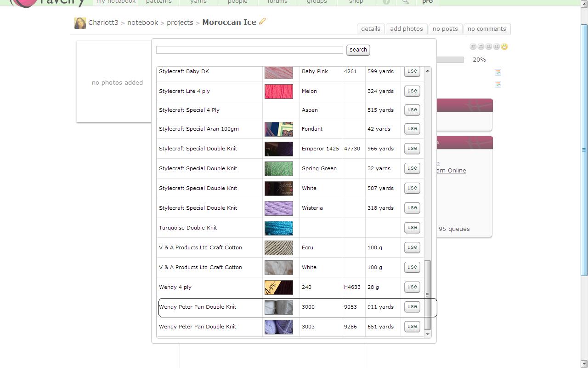Open the notebook breadcrumb link
The image size is (588, 368).
point(142,23)
